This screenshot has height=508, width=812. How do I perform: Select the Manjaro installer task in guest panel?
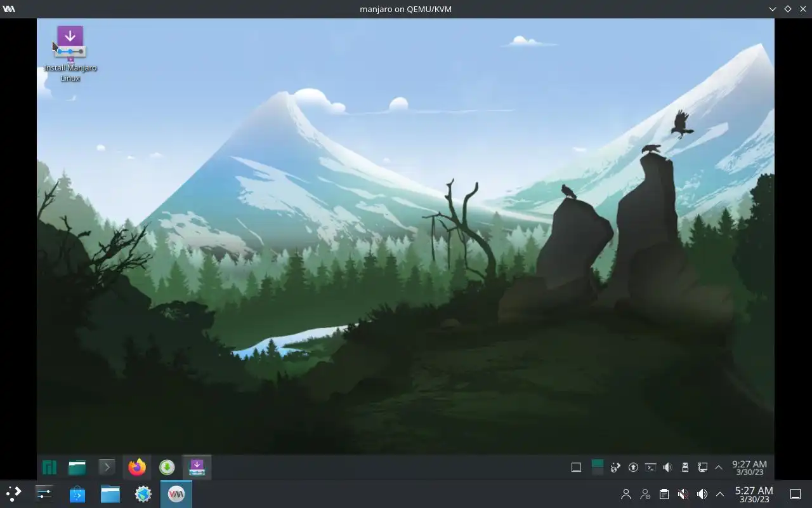[x=197, y=468]
